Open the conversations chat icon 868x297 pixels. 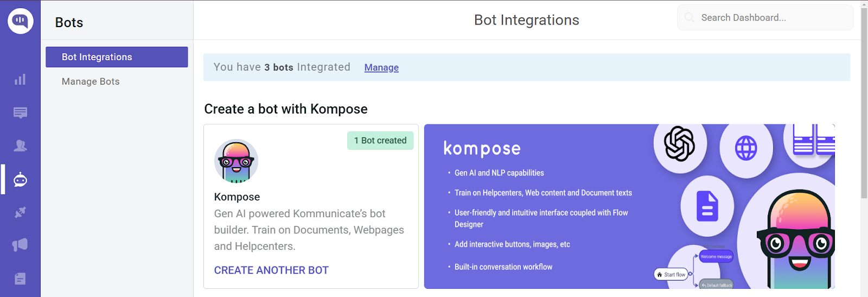point(20,113)
